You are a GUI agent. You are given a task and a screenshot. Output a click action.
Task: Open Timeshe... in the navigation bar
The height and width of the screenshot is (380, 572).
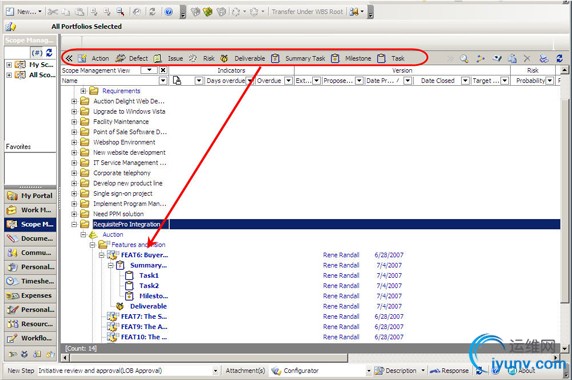coord(30,281)
